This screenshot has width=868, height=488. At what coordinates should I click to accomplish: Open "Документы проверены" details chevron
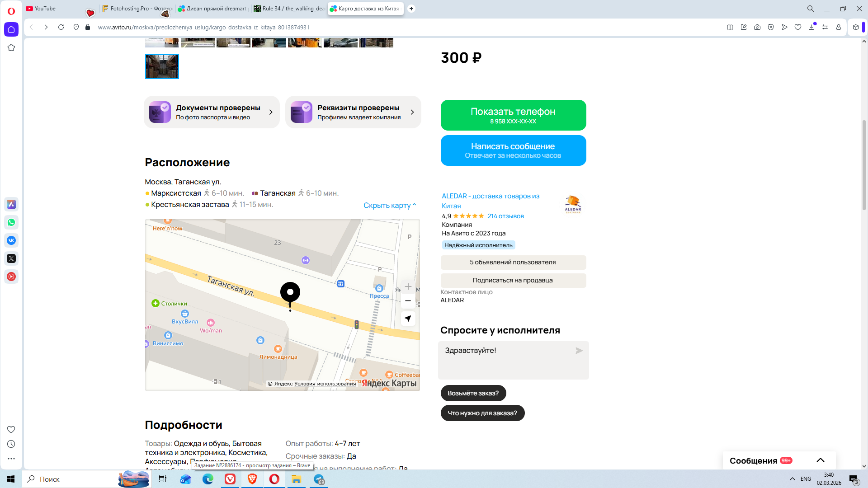(x=271, y=112)
